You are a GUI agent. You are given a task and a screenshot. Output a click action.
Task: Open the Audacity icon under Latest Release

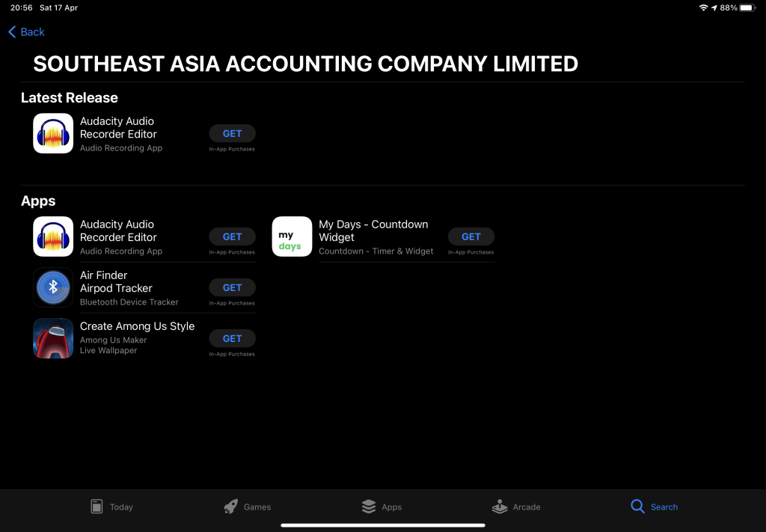click(x=52, y=133)
